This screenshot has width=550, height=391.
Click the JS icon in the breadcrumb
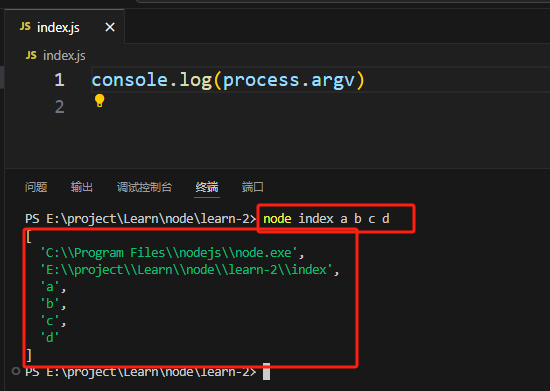tap(31, 55)
